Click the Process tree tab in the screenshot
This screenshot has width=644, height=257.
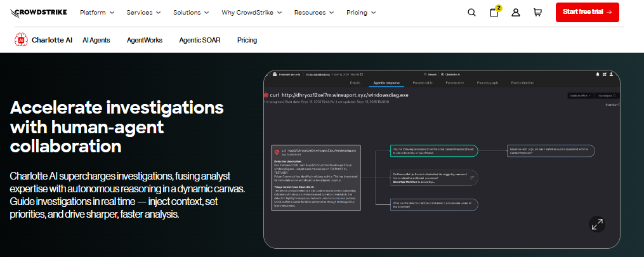tap(455, 82)
